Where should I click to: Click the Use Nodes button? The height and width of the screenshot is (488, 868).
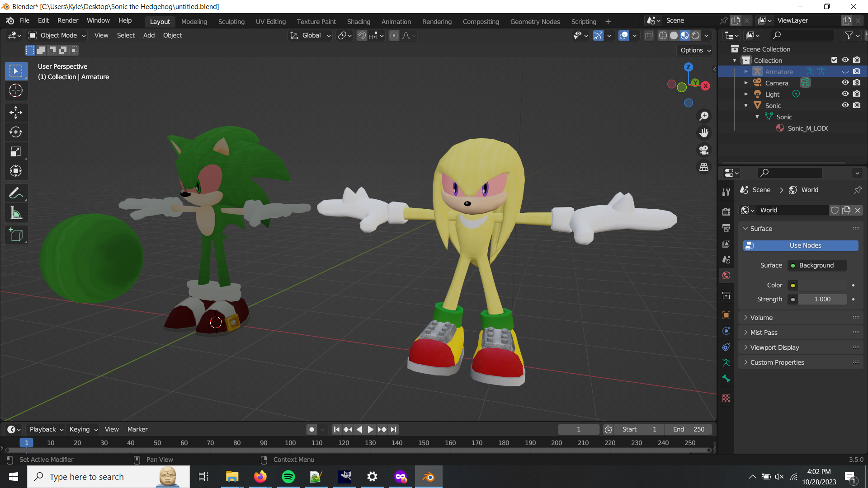pos(801,245)
